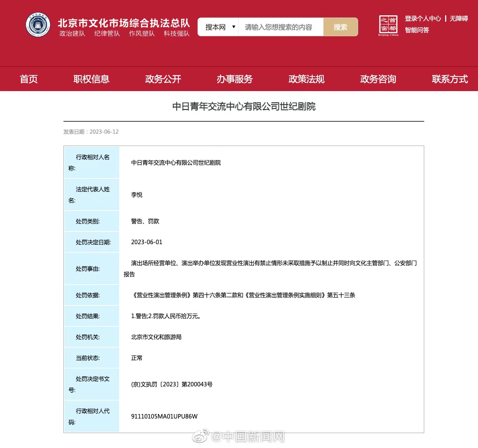The height and width of the screenshot is (448, 478).
Task: Click the Weibo logo watermark
Action: pyautogui.click(x=200, y=436)
